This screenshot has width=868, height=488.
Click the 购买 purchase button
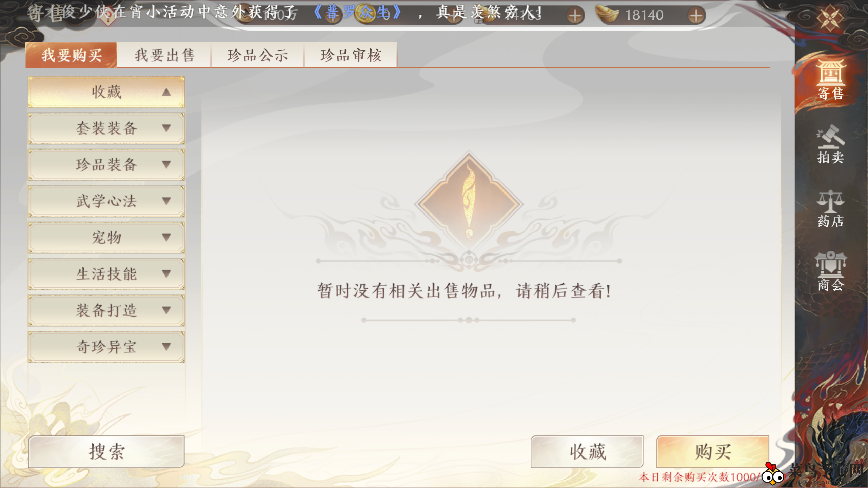pyautogui.click(x=713, y=452)
